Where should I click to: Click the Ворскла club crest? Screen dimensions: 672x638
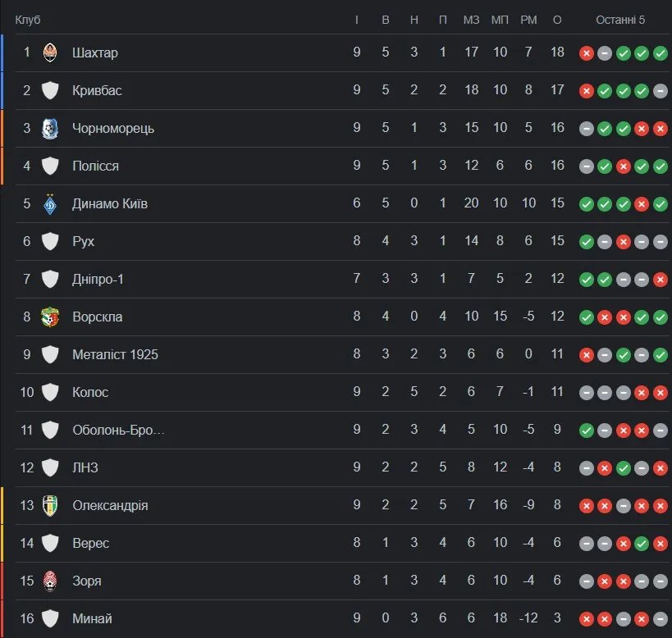tap(50, 317)
